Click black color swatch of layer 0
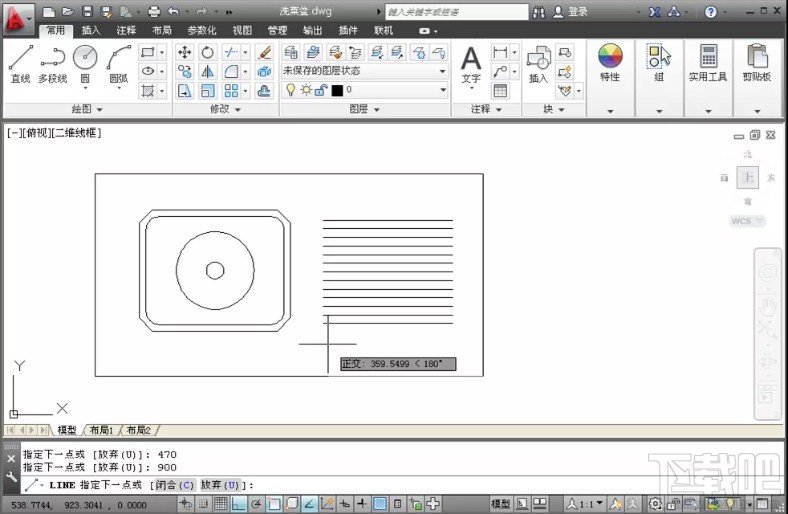The height and width of the screenshot is (514, 788). 337,90
